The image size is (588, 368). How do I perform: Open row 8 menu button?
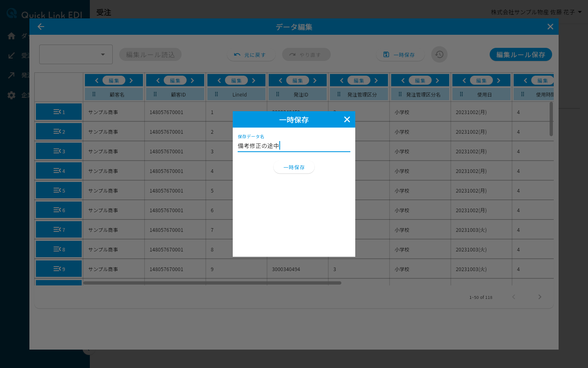coord(59,249)
